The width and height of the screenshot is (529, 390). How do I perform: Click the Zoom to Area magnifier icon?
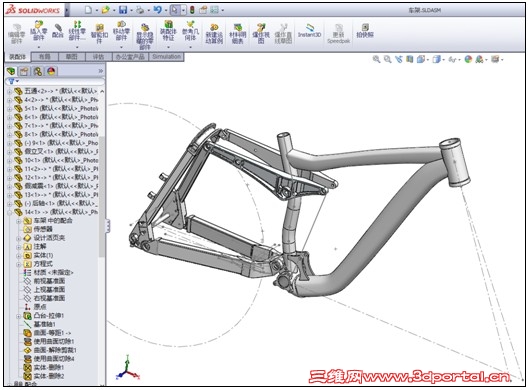click(x=388, y=59)
